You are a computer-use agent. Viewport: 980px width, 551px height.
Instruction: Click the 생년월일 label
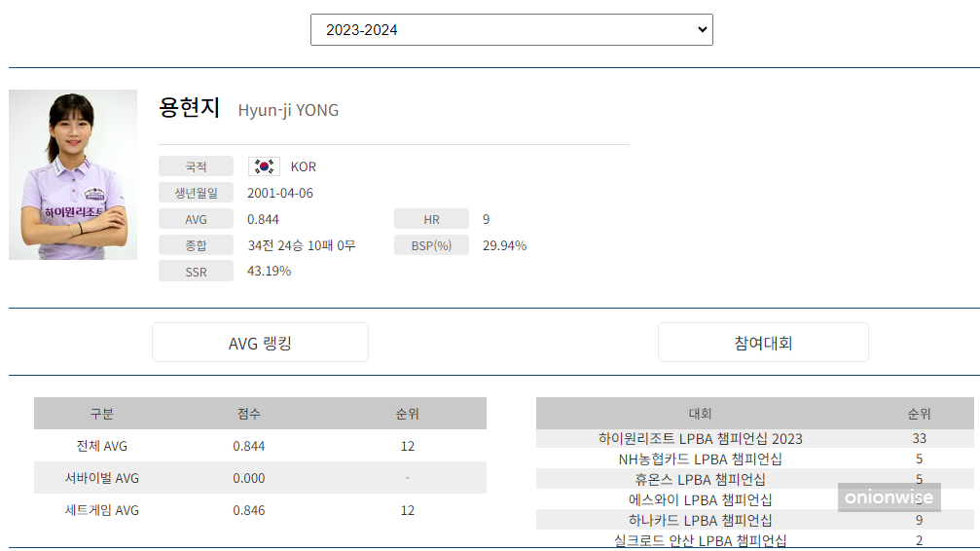tap(196, 193)
